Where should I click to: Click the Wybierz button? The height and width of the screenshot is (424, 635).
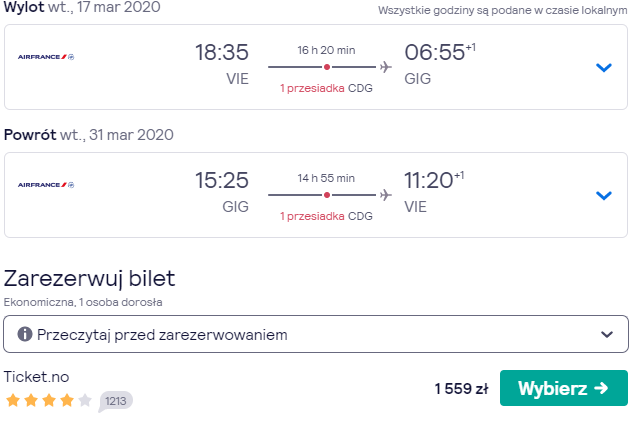point(564,388)
